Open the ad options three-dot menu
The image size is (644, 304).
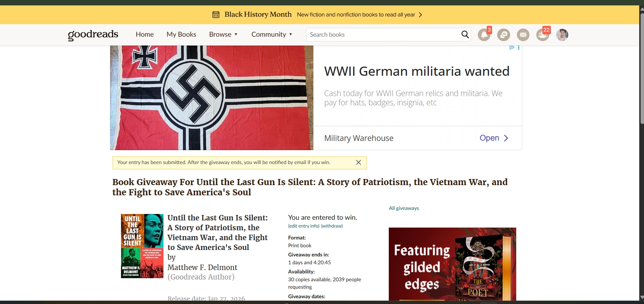(519, 48)
